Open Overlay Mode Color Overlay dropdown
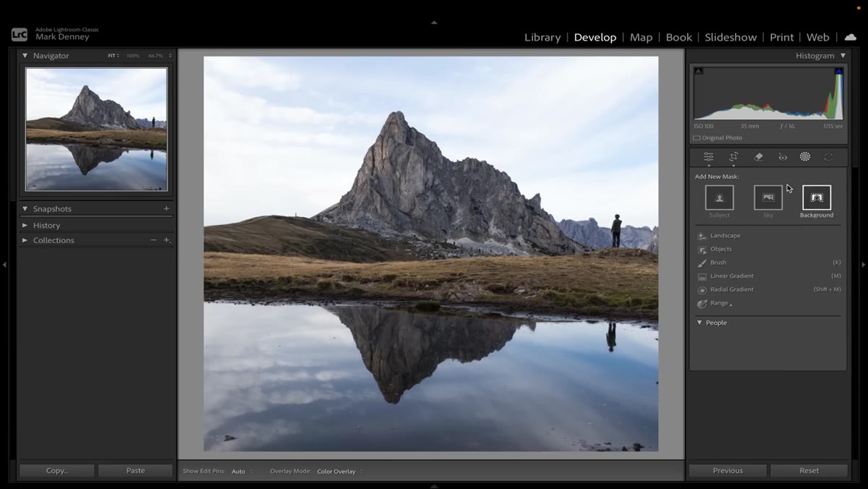868x489 pixels. (x=340, y=472)
